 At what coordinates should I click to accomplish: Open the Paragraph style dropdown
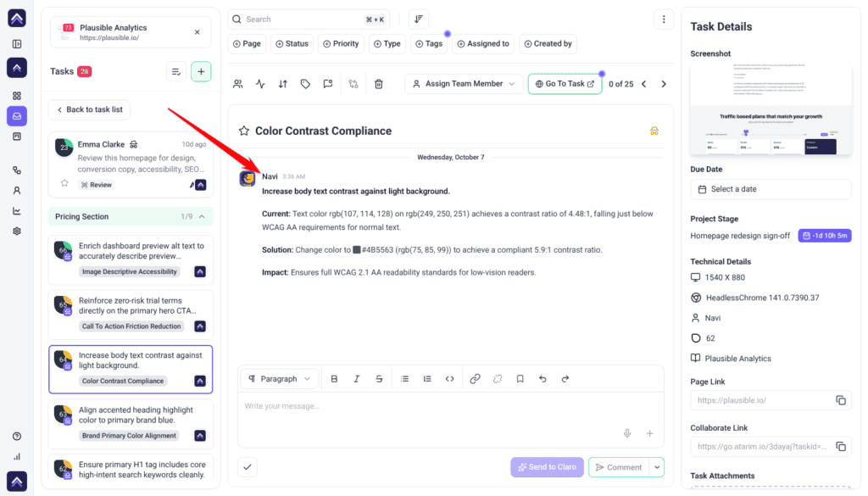280,379
